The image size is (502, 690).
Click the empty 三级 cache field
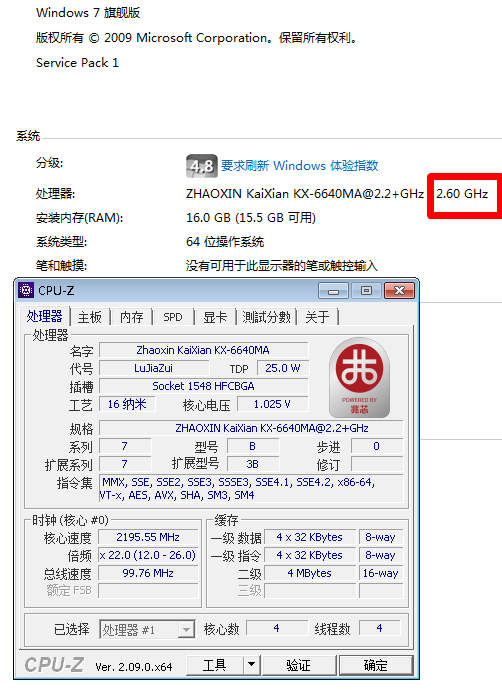310,591
